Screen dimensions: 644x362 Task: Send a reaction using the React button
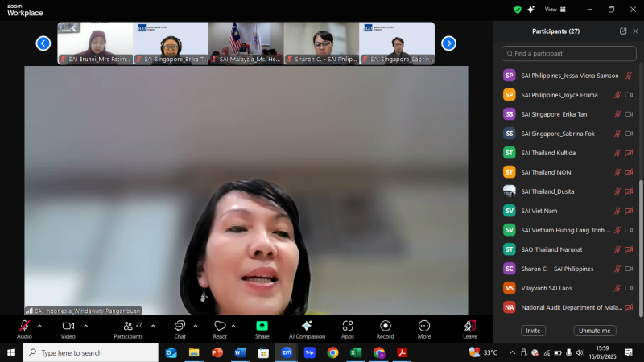tap(220, 328)
